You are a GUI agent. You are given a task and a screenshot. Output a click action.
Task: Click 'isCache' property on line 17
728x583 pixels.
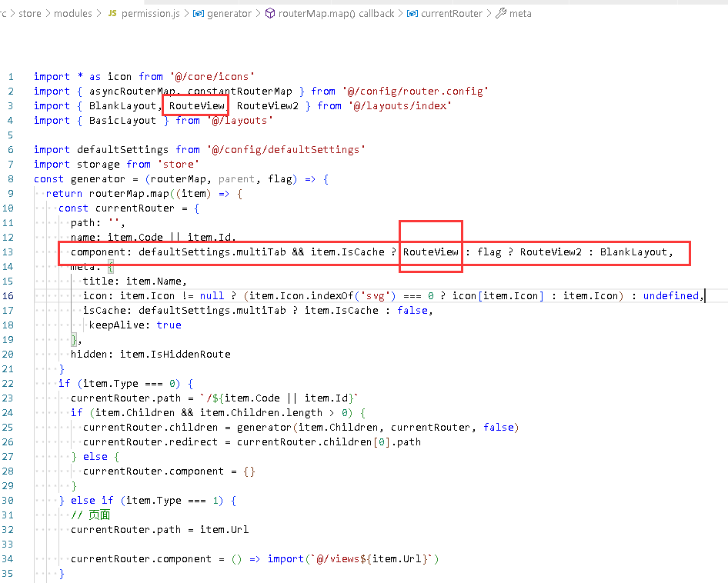point(104,311)
